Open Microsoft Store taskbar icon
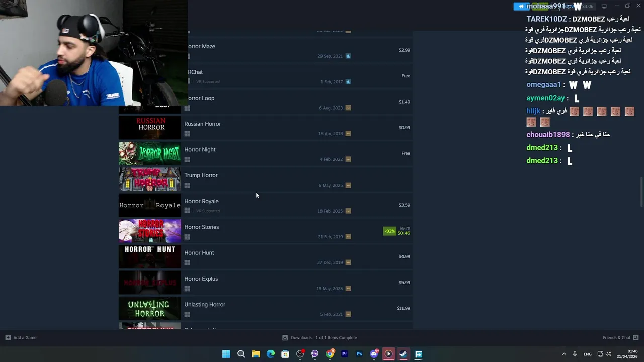Image resolution: width=644 pixels, height=362 pixels. coord(285,354)
